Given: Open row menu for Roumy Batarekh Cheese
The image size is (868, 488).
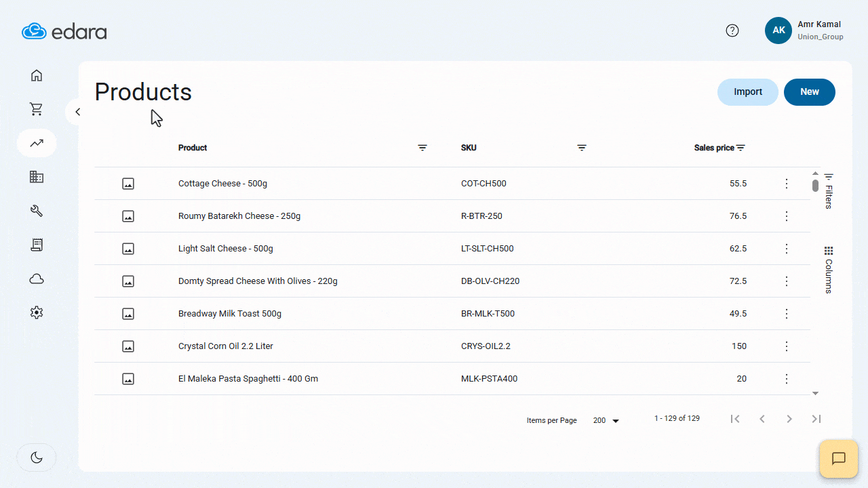Looking at the screenshot, I should tap(787, 216).
